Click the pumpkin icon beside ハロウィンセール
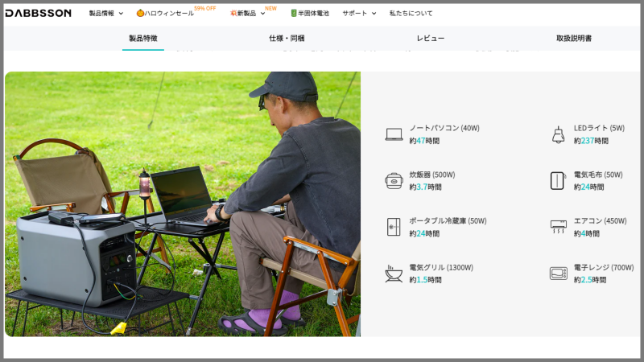644x362 pixels. pos(140,14)
